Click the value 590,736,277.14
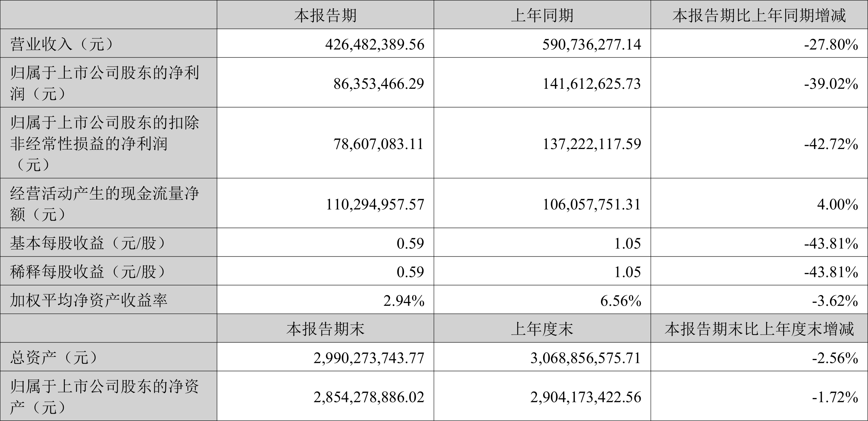Screen dimensions: 868x421 (591, 44)
